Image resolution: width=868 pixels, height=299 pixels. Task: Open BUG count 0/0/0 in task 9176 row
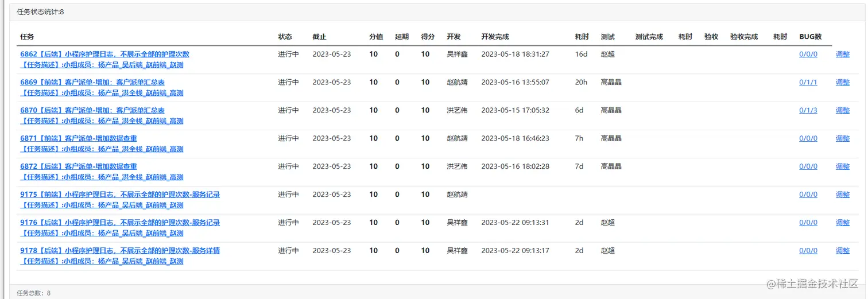pyautogui.click(x=808, y=223)
